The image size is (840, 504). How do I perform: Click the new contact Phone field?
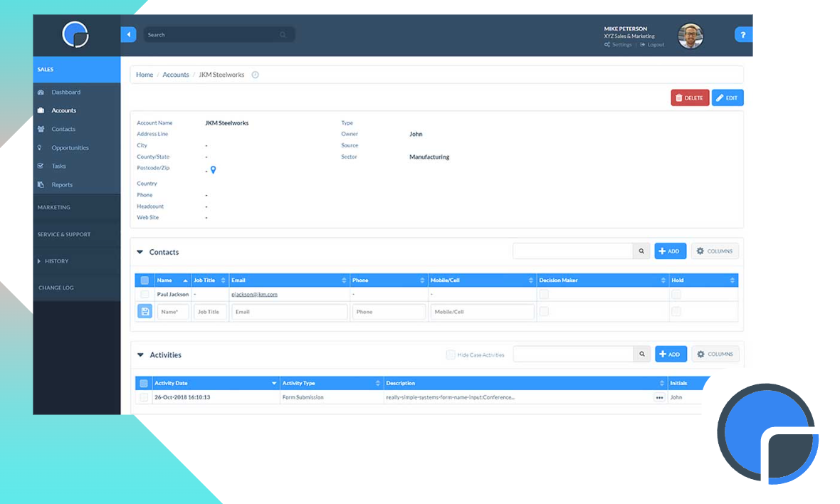coord(389,312)
